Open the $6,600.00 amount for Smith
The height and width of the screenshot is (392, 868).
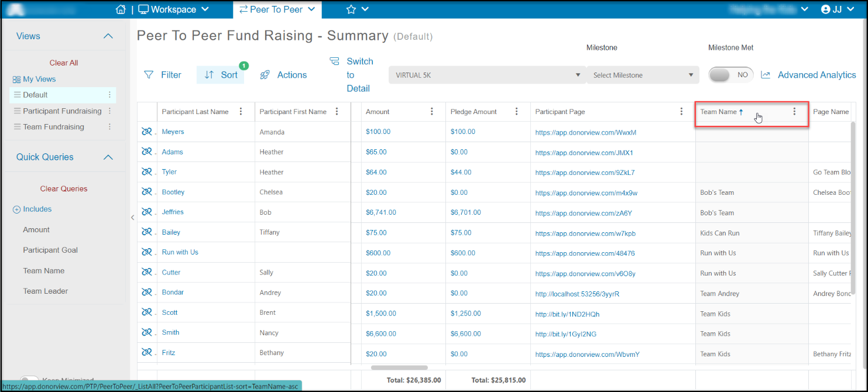(381, 333)
